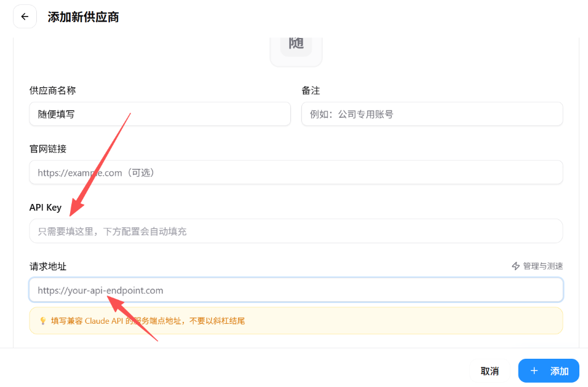Image resolution: width=588 pixels, height=387 pixels.
Task: Click the 请求地址 label
Action: 48,267
